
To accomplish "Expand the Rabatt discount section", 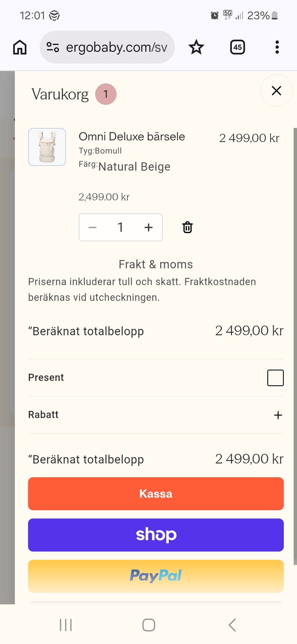I will click(x=278, y=415).
